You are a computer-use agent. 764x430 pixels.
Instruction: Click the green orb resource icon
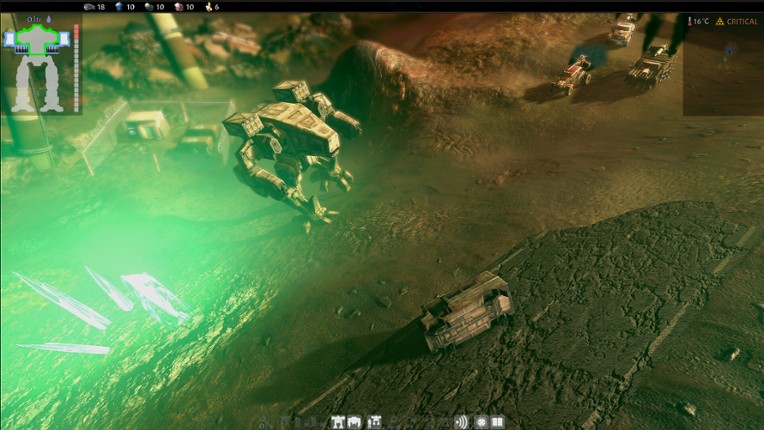[147, 6]
